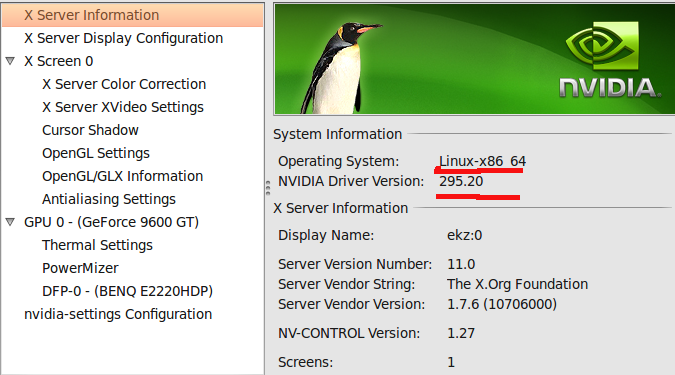Select X Server Information in sidebar
This screenshot has width=675, height=375.
click(x=133, y=15)
